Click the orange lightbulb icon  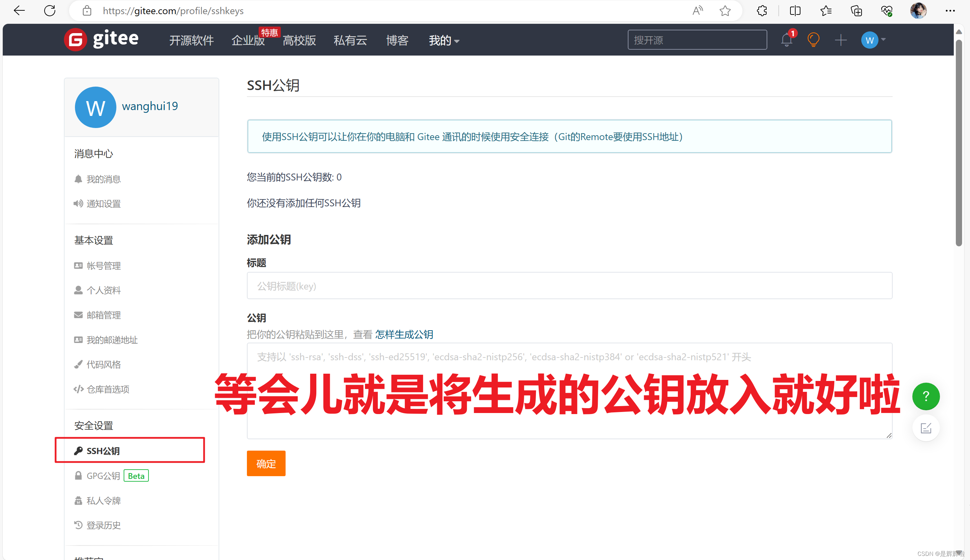coord(813,40)
